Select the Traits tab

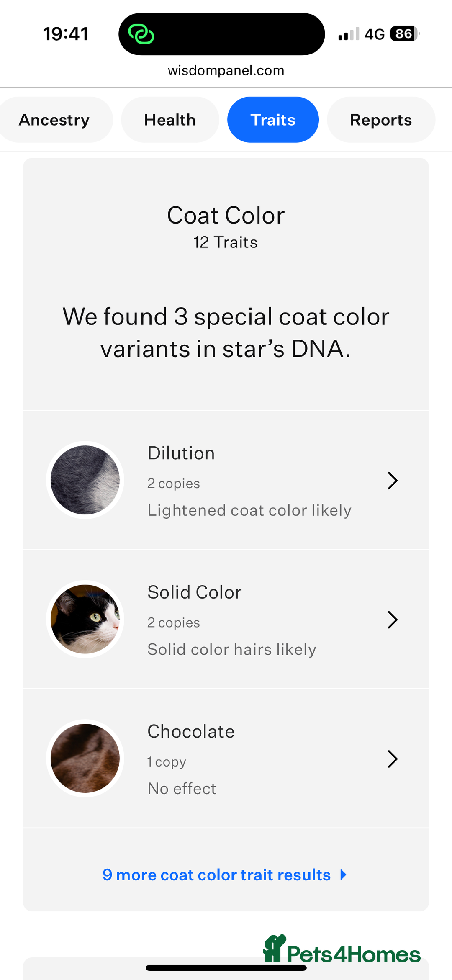[273, 120]
